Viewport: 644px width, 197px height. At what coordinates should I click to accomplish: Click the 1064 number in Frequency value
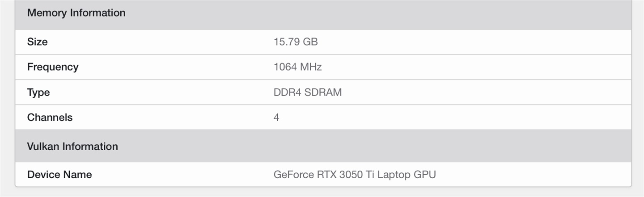pos(285,67)
